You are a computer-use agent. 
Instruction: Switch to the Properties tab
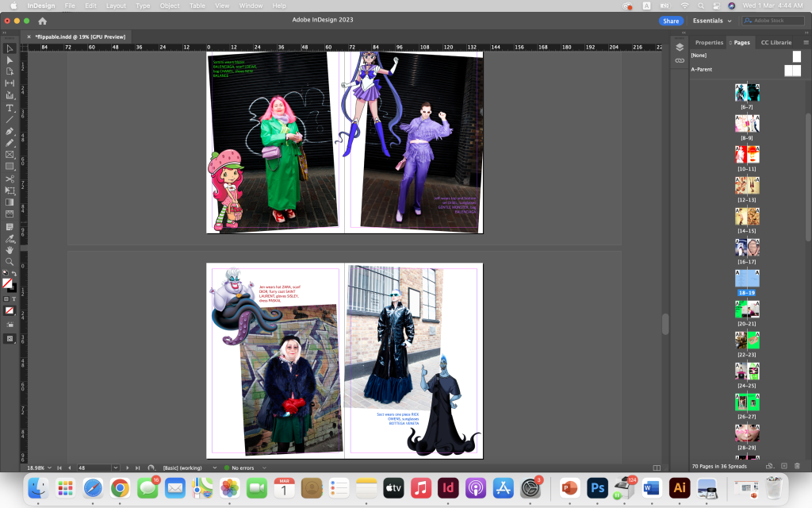[x=709, y=43]
